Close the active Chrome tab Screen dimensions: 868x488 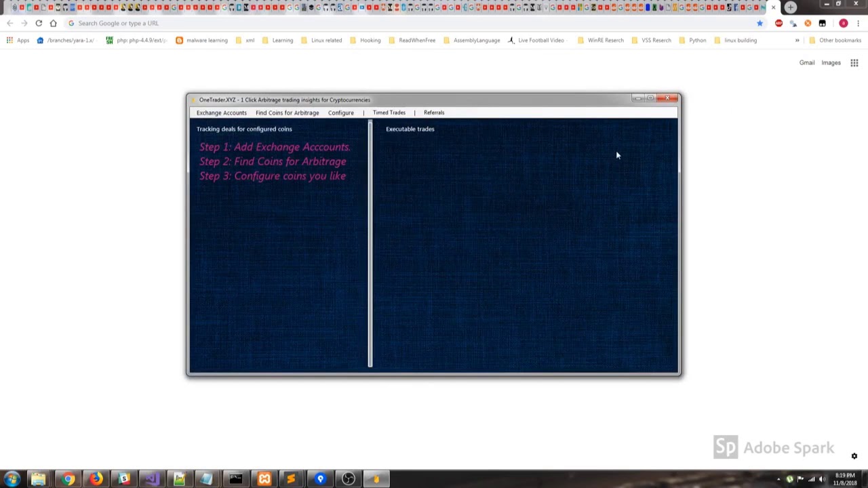[x=773, y=7]
